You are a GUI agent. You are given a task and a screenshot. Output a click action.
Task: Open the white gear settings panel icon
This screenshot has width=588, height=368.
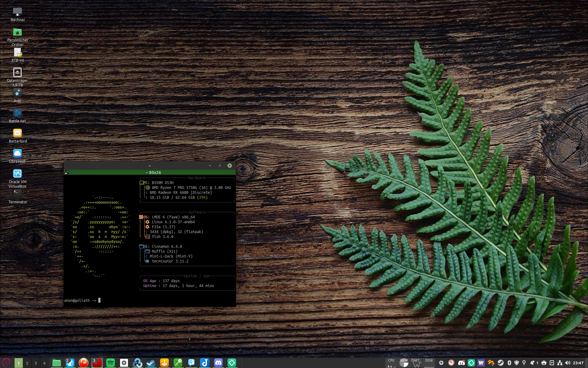124,363
